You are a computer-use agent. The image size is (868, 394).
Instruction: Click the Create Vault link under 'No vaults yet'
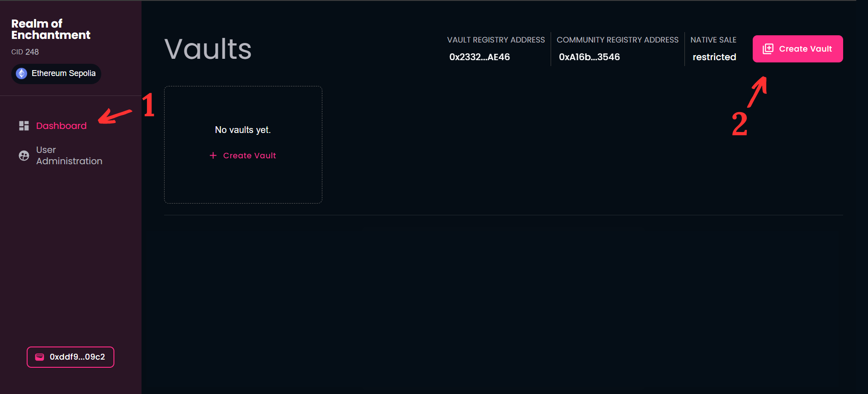tap(249, 156)
